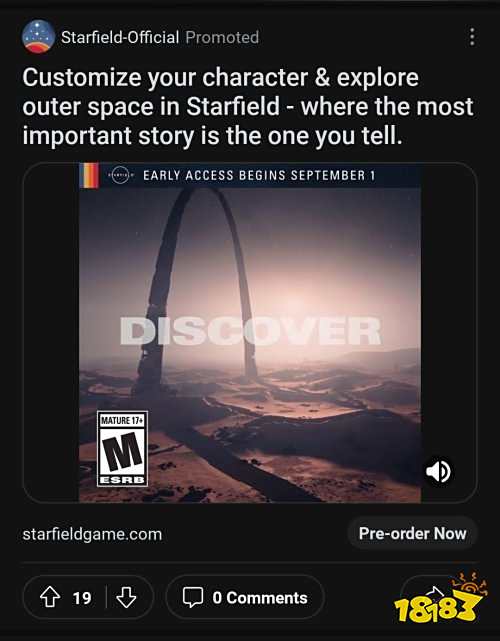This screenshot has width=500, height=641.
Task: Upvote the Starfield promoted post
Action: pos(50,597)
